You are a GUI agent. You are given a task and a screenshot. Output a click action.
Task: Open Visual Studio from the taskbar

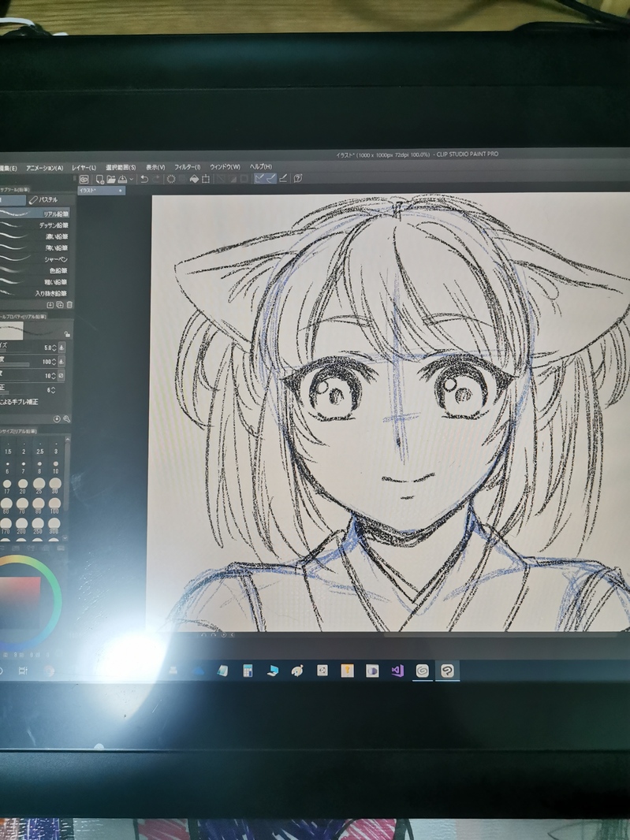[x=397, y=671]
